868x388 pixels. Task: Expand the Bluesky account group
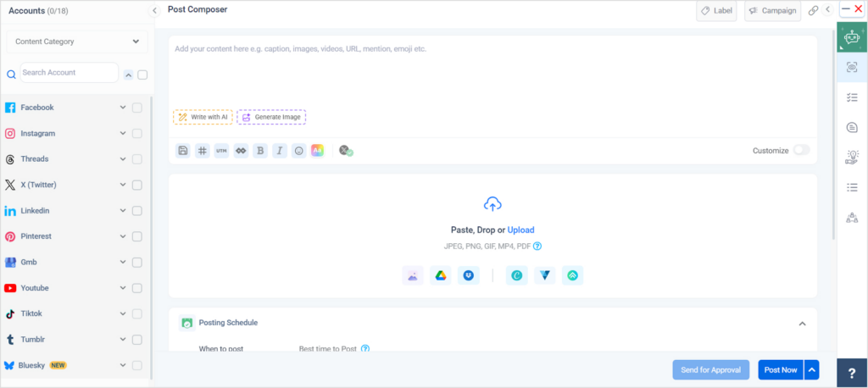(123, 365)
